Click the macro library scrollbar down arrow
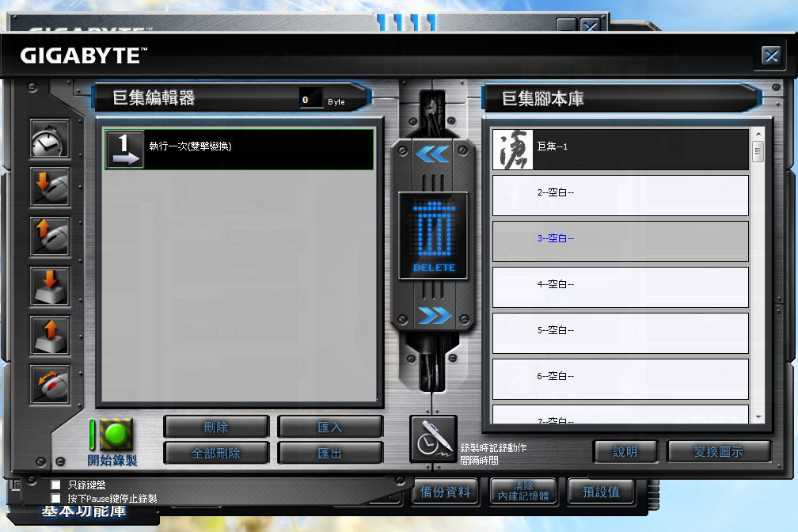The image size is (798, 532). [x=758, y=417]
